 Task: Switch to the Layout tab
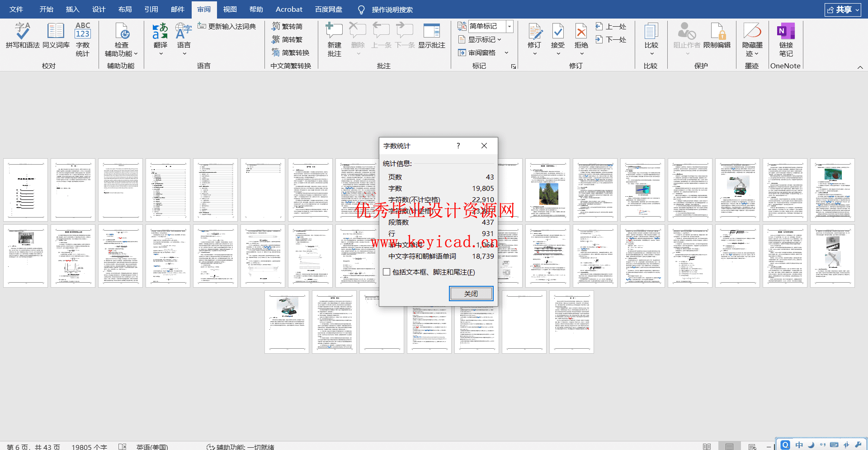(x=125, y=9)
